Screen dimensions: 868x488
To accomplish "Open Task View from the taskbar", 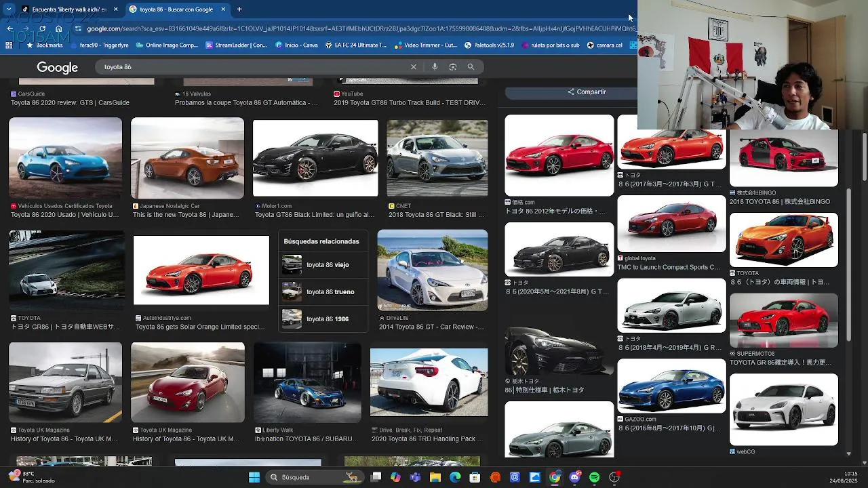I will (x=376, y=477).
